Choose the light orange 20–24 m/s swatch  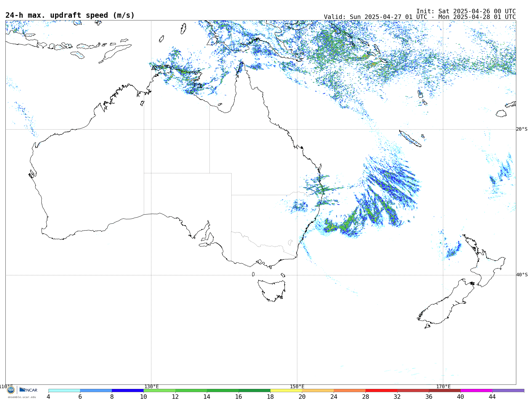coord(318,391)
